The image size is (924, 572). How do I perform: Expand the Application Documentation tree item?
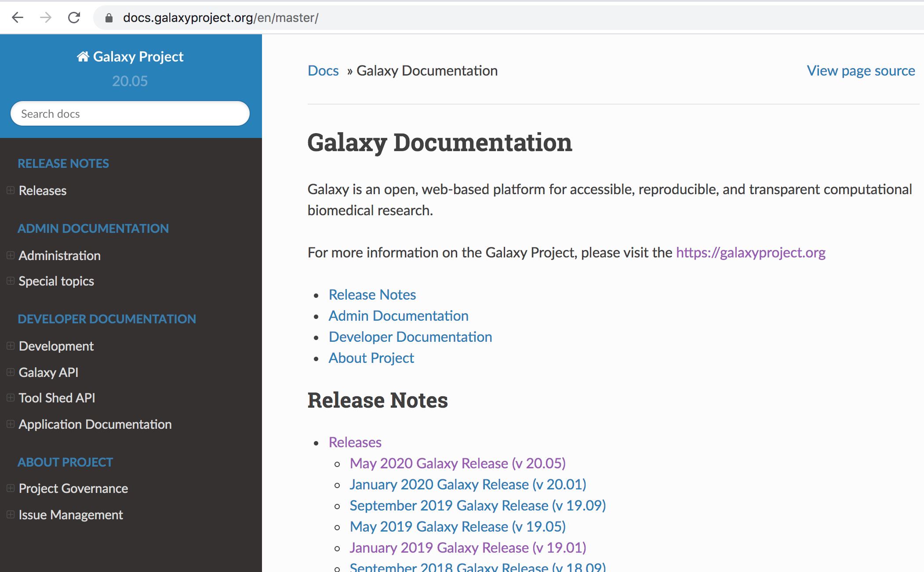[x=11, y=424]
